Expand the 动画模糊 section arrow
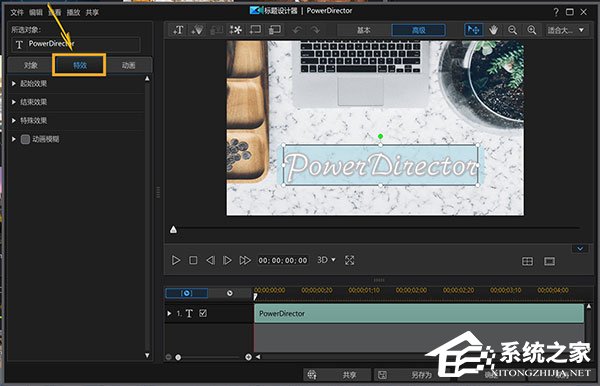 [x=14, y=139]
